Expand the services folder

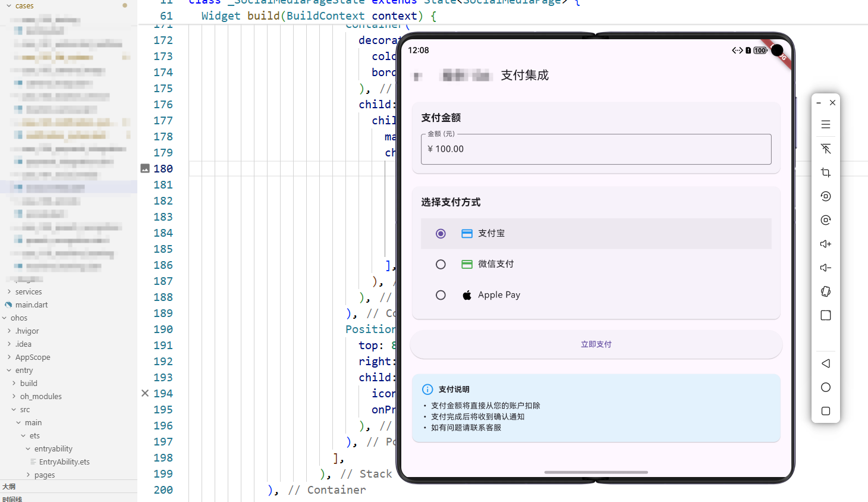coord(29,291)
